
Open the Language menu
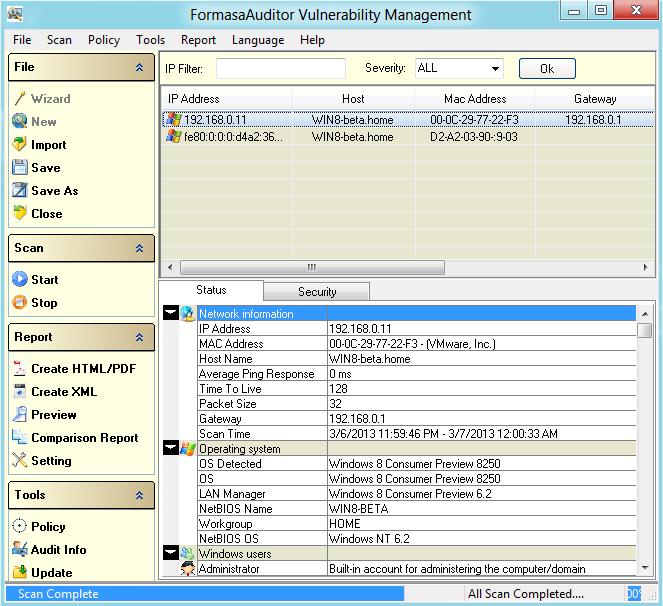258,40
